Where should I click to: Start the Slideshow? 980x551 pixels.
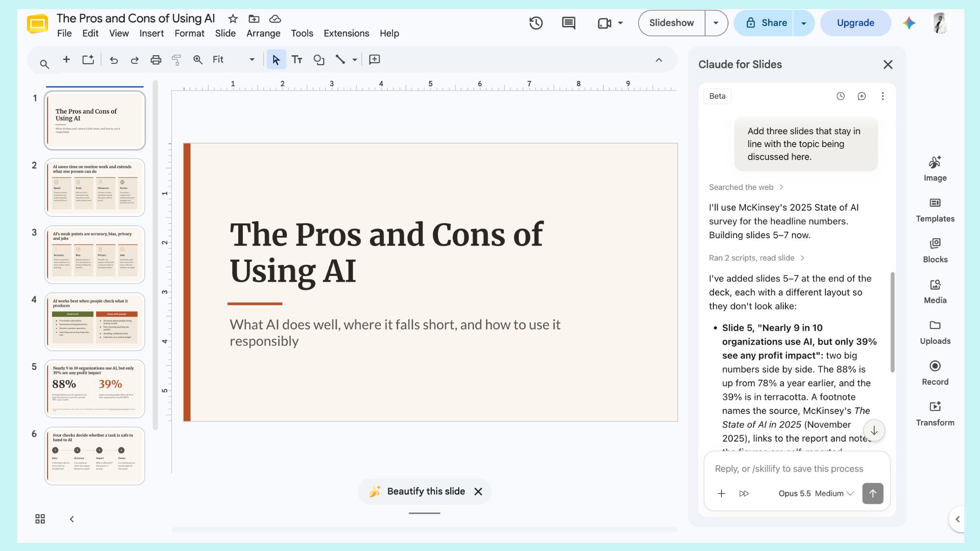point(671,23)
